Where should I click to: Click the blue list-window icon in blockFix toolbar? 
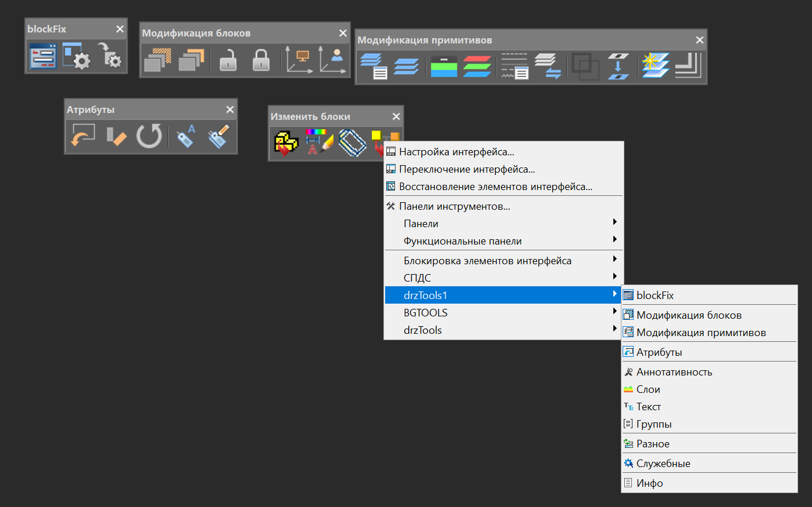click(x=43, y=56)
